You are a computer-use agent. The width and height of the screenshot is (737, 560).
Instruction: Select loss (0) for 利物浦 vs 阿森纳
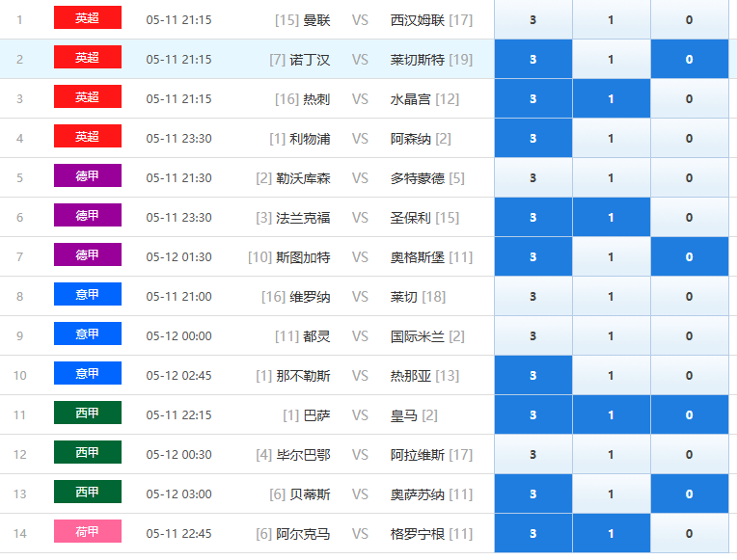690,138
